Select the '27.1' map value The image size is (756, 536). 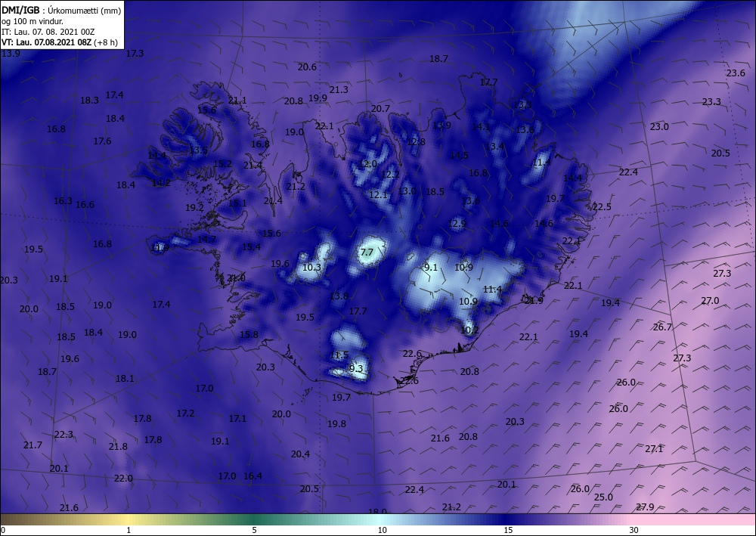click(654, 449)
